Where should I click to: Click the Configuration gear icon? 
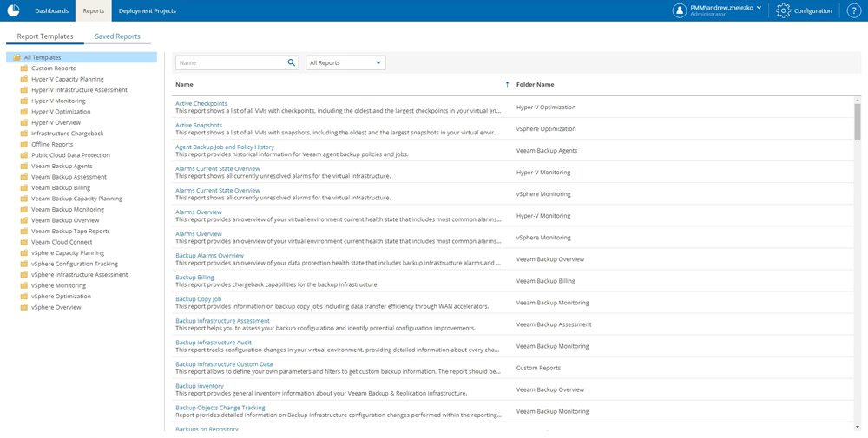(x=783, y=10)
